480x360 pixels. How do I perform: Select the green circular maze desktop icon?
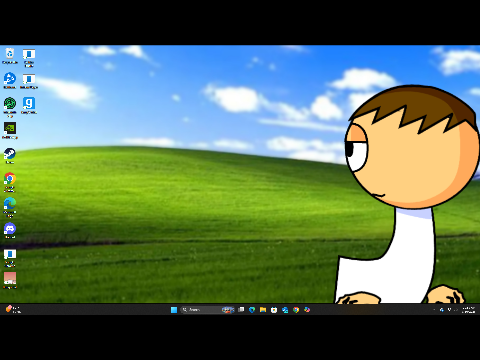point(10,107)
